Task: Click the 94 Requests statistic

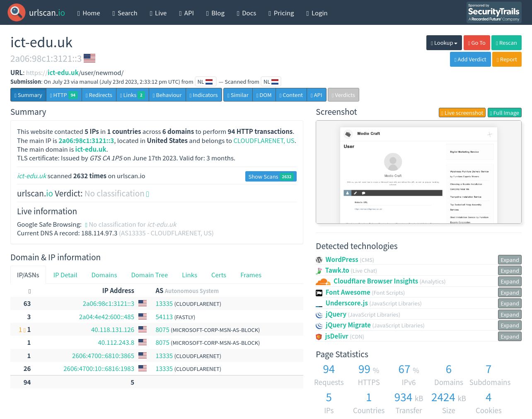Action: (x=329, y=375)
